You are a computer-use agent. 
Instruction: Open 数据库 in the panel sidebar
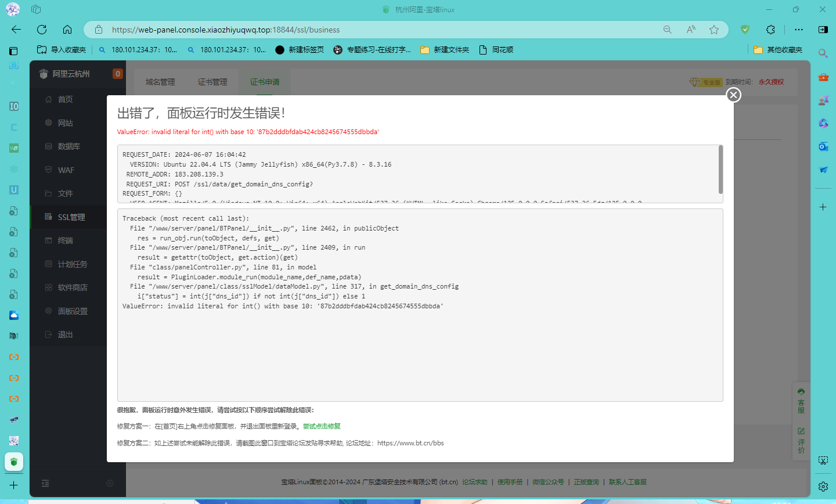69,146
